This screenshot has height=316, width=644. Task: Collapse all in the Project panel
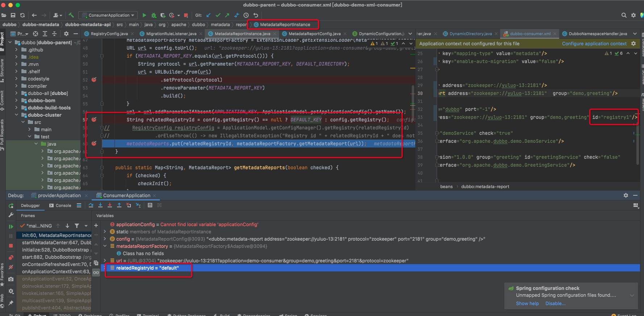(54, 34)
